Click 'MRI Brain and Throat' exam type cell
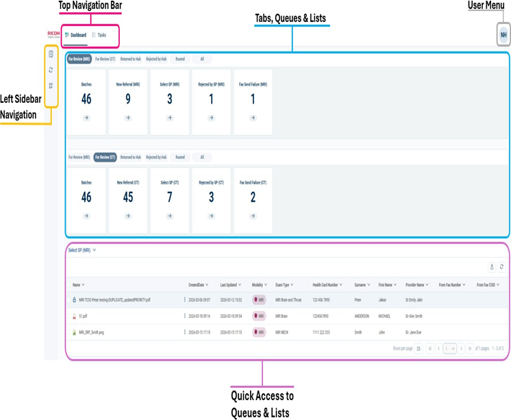This screenshot has height=420, width=511. (x=288, y=299)
